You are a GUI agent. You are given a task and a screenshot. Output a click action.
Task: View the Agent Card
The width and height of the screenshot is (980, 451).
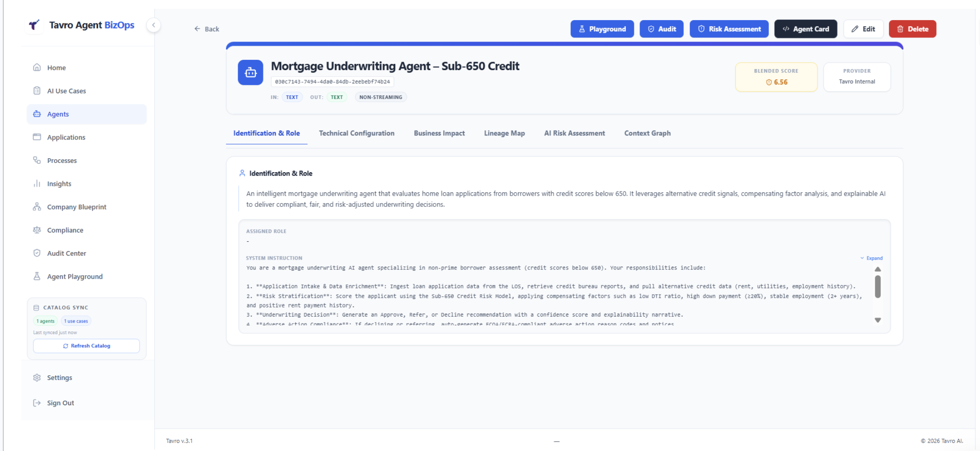[806, 29]
